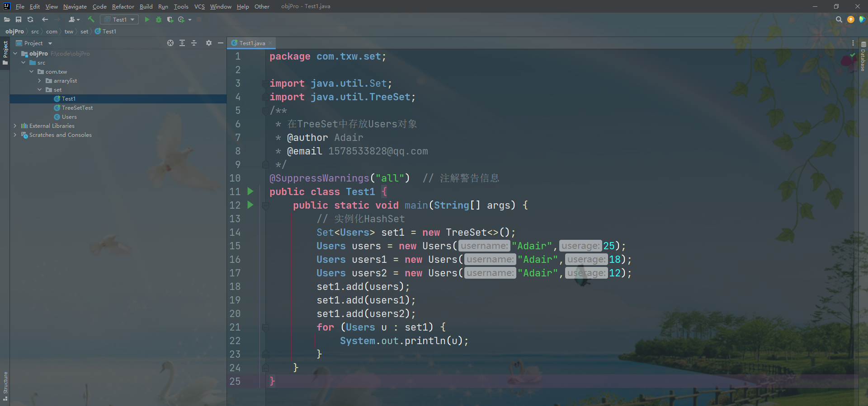Run Test1 with coverage shield icon
Screen dimensions: 868x406
point(170,19)
